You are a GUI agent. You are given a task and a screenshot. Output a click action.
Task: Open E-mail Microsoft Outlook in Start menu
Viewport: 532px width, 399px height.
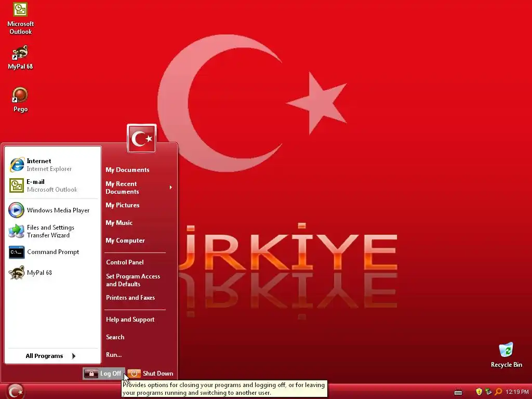tap(52, 185)
